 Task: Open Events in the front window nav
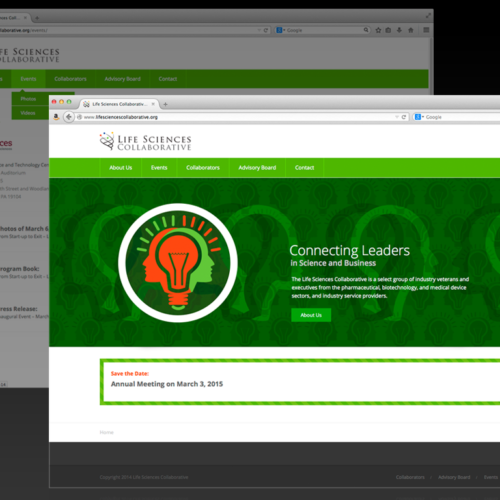click(x=159, y=168)
